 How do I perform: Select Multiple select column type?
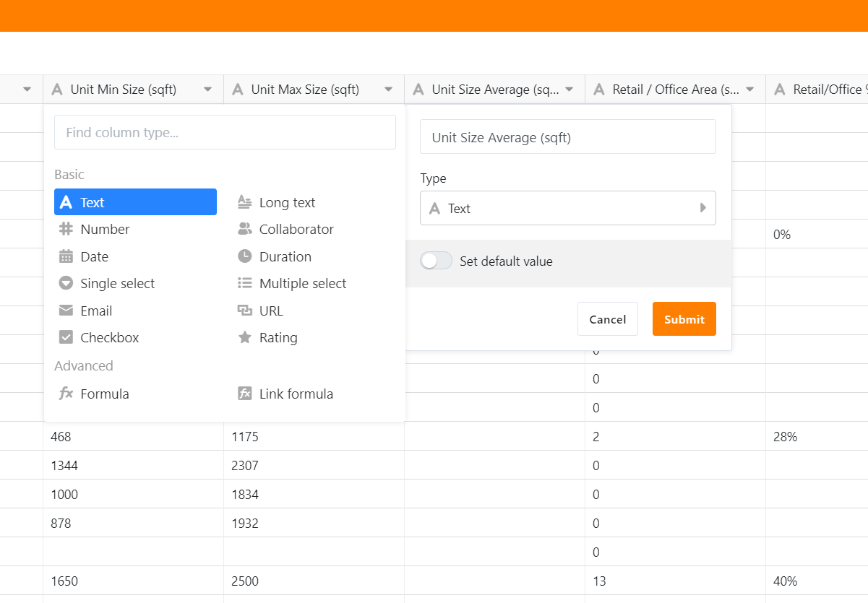pyautogui.click(x=302, y=284)
